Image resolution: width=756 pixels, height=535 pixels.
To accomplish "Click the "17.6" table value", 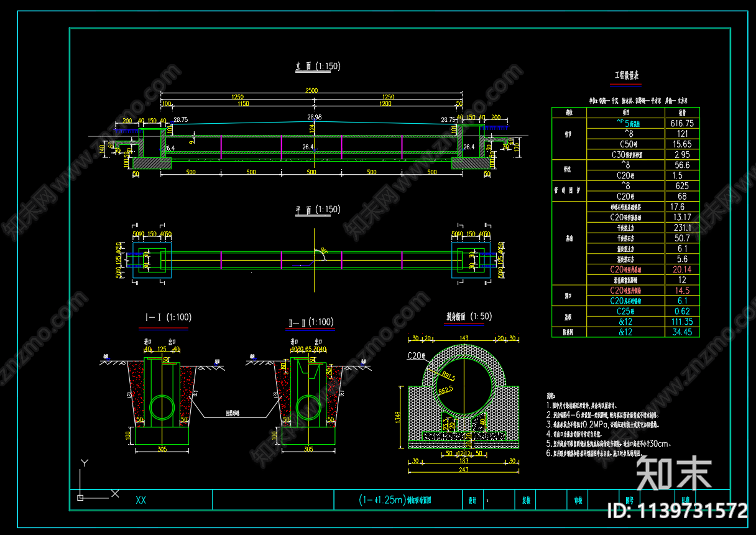I will (x=678, y=207).
